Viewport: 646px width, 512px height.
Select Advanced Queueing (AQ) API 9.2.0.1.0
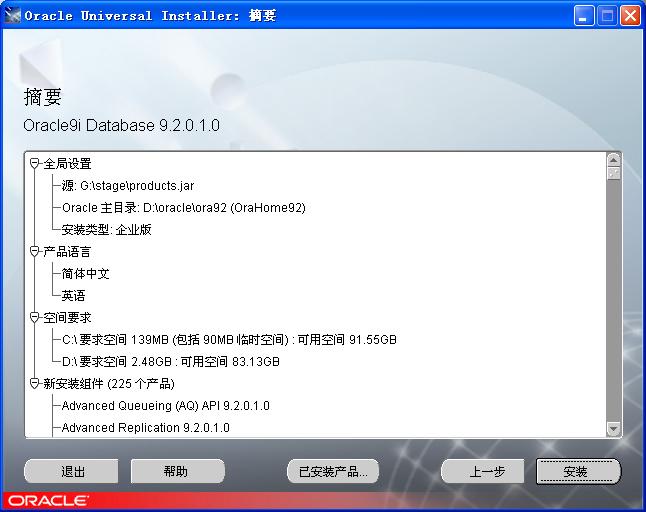[166, 406]
